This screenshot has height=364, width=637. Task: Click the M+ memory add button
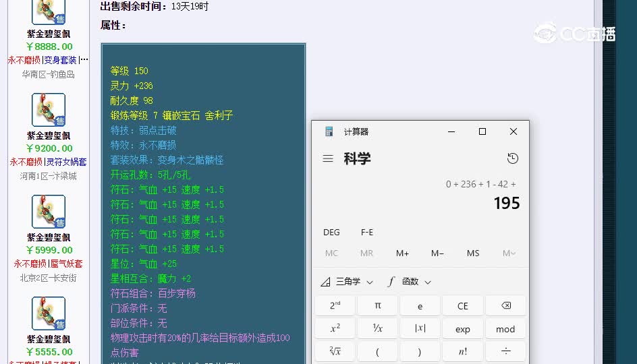click(402, 253)
